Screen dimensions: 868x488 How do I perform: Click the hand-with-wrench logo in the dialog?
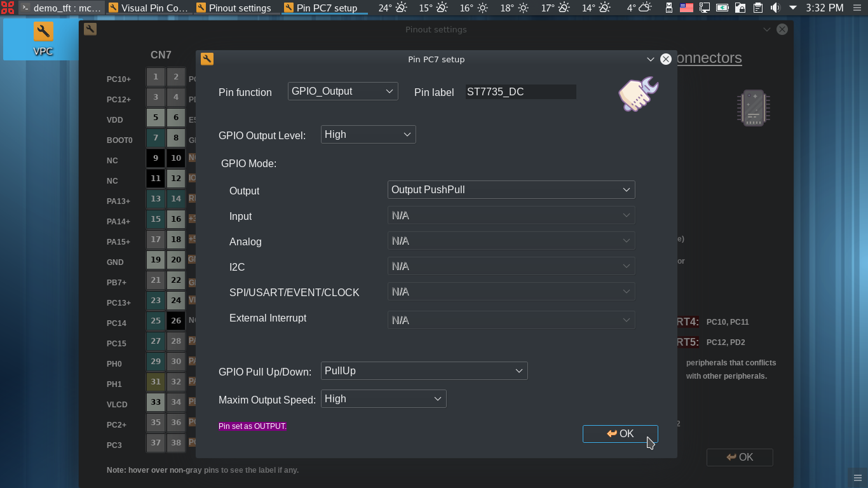(638, 94)
